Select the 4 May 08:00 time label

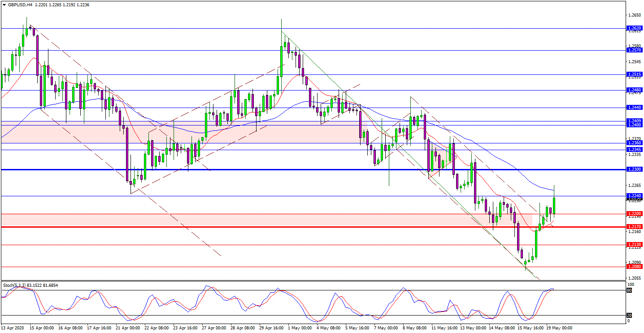pyautogui.click(x=329, y=328)
